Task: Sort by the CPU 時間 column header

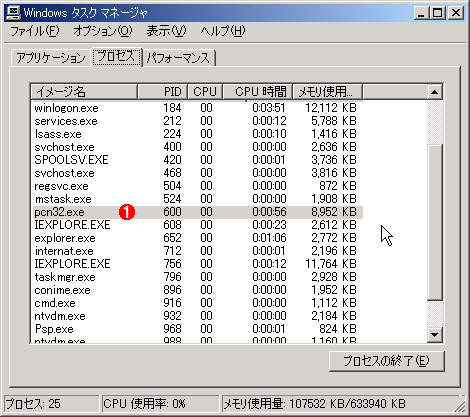Action: click(258, 92)
